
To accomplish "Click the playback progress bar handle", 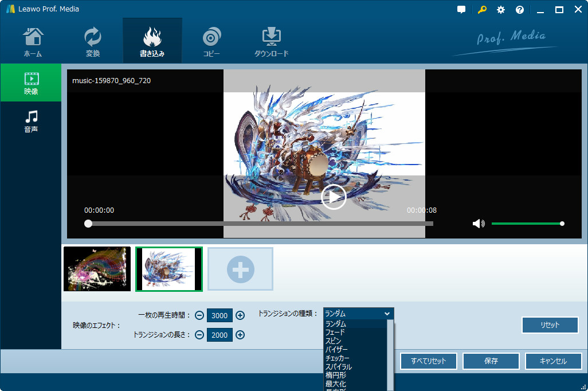I will 88,224.
